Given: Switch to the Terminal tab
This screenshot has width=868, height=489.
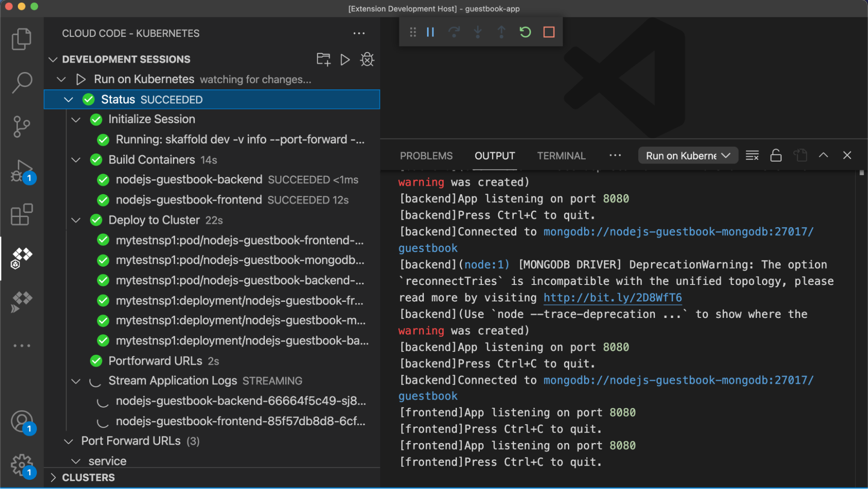Looking at the screenshot, I should 561,155.
